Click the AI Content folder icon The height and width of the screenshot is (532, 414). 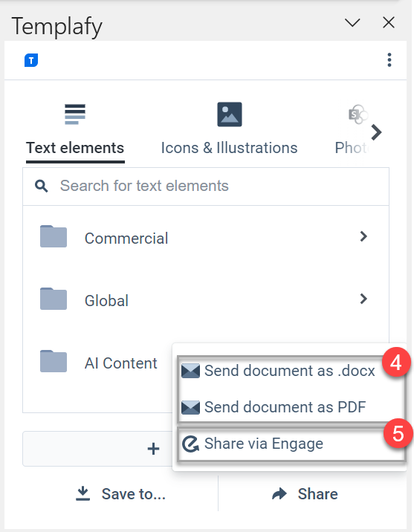(x=54, y=361)
